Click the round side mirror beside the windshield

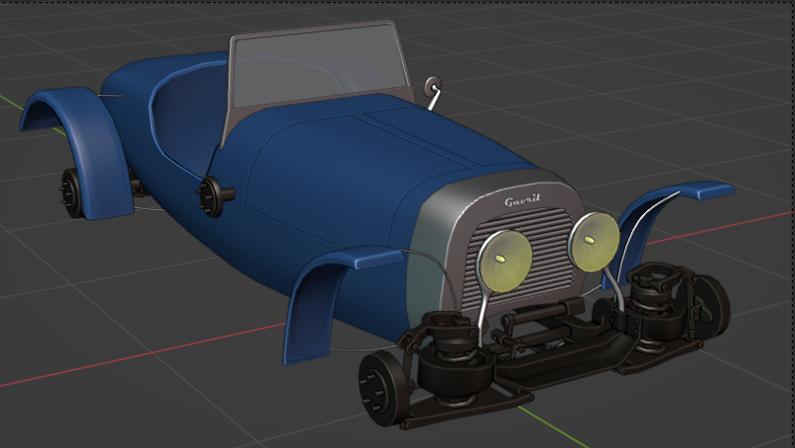[x=433, y=86]
